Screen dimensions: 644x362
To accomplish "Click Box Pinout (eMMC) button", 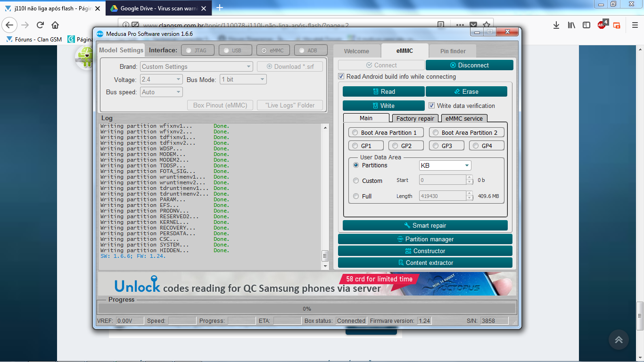I will [220, 105].
